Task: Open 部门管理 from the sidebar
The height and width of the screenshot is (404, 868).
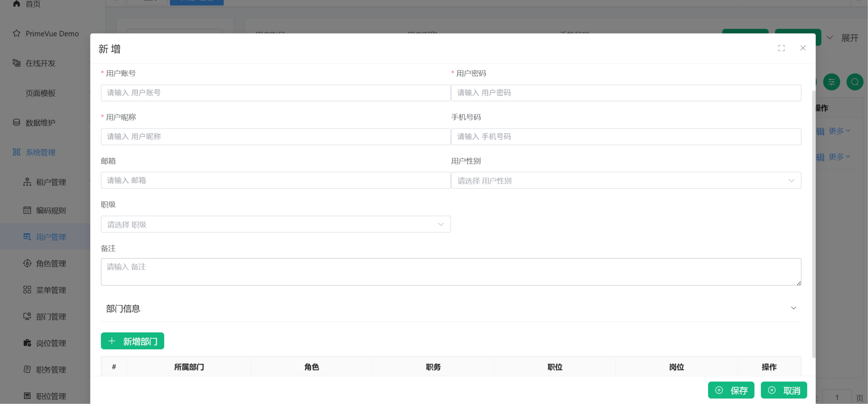Action: point(51,316)
